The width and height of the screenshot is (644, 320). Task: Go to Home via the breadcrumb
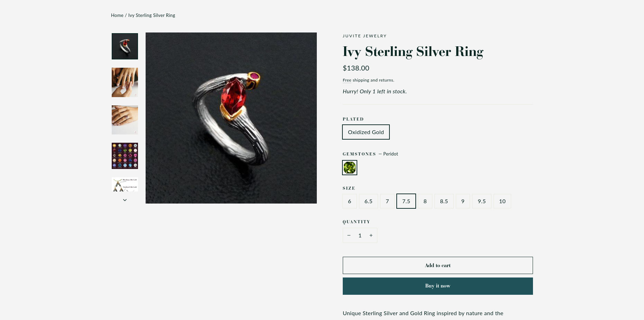[x=117, y=15]
